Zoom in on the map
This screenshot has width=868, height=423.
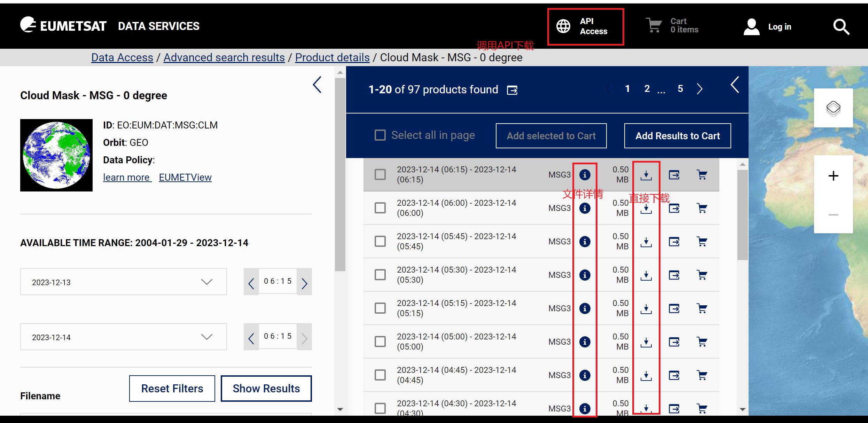[833, 176]
